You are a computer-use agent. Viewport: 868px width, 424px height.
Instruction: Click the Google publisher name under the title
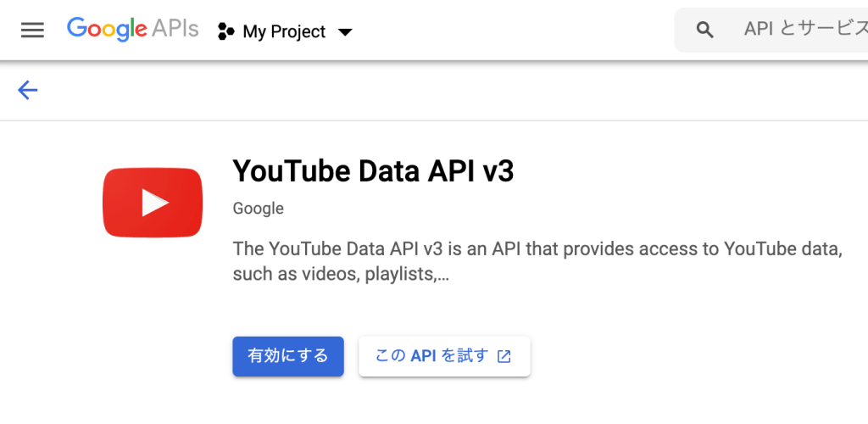coord(258,209)
